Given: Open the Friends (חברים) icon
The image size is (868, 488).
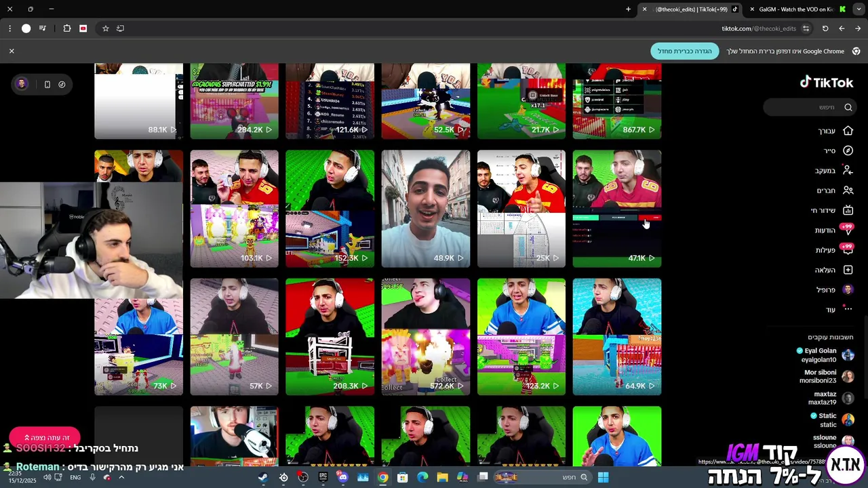Looking at the screenshot, I should pyautogui.click(x=848, y=190).
